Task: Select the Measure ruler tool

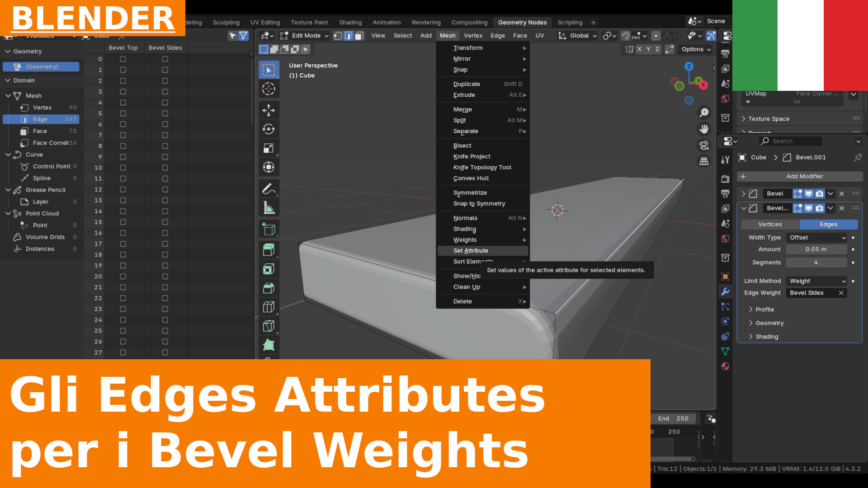Action: pyautogui.click(x=269, y=208)
